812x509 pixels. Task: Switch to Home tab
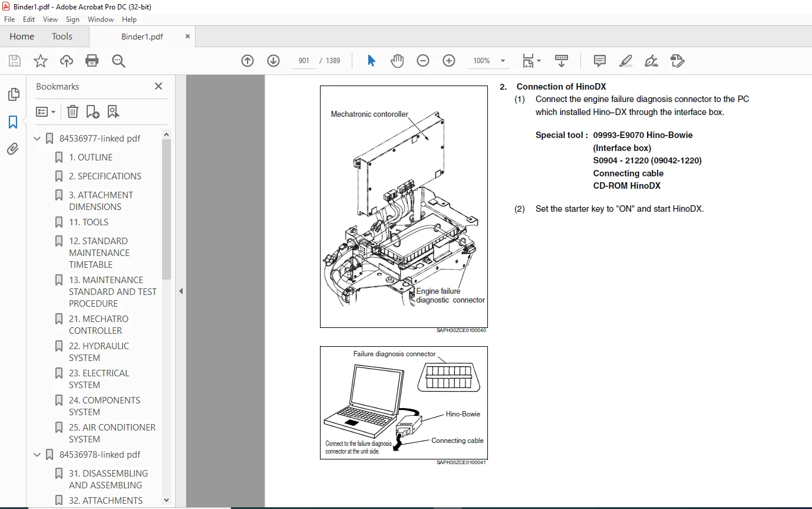click(x=22, y=36)
